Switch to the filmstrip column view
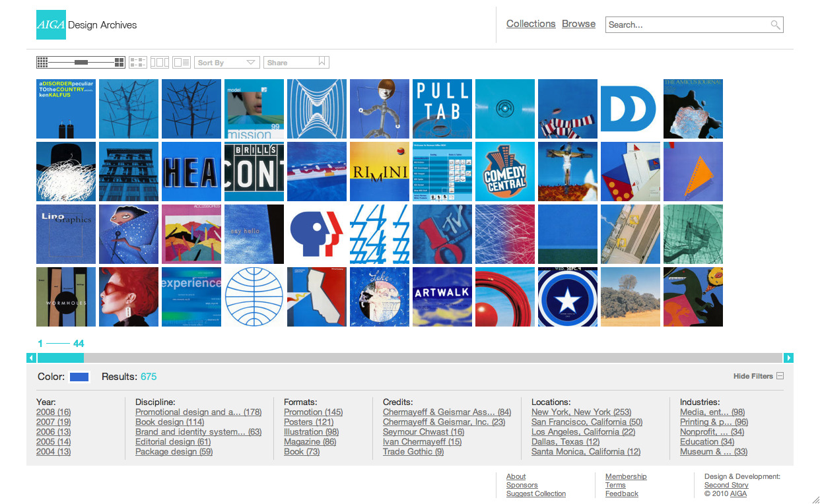 (160, 62)
